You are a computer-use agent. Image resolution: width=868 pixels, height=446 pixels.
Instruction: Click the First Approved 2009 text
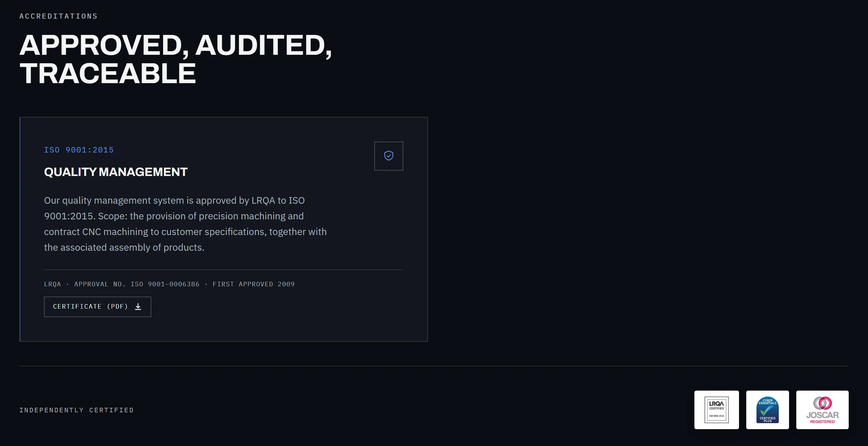pyautogui.click(x=253, y=284)
